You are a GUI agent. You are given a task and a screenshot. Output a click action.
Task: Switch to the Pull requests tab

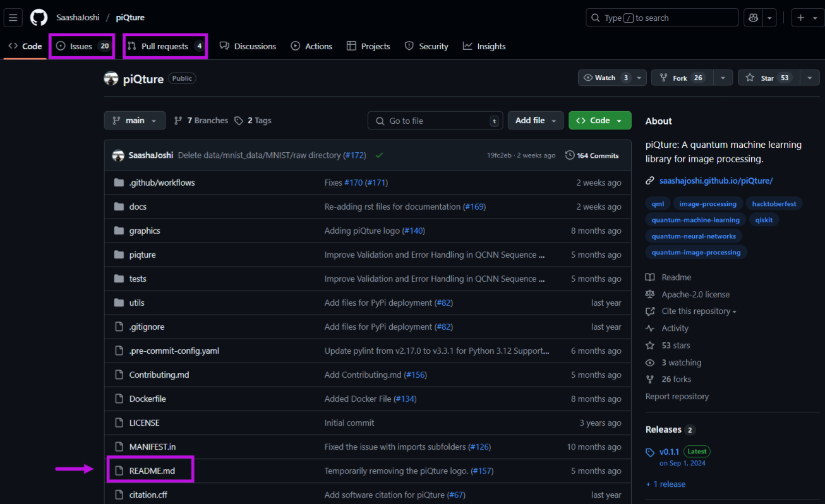pyautogui.click(x=165, y=46)
